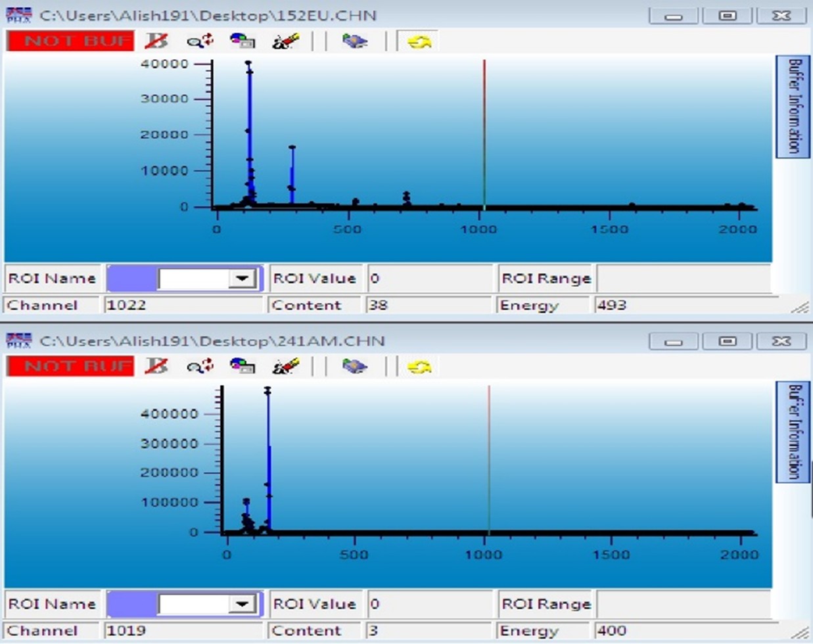Click the purple ROI color swatch in 152EU window
813x644 pixels.
(x=131, y=279)
